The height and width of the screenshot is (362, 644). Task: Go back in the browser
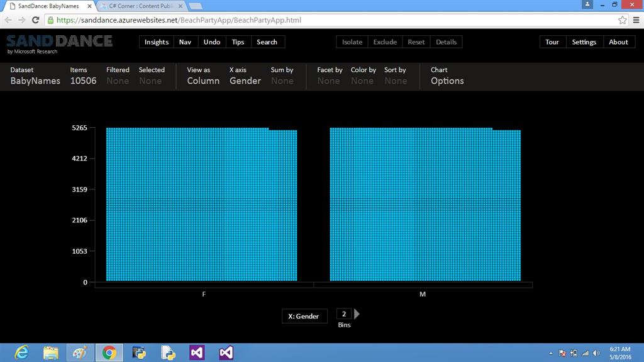click(x=8, y=20)
